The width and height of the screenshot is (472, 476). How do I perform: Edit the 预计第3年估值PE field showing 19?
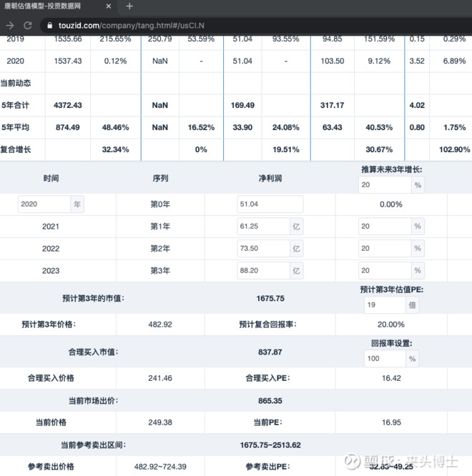(x=385, y=304)
